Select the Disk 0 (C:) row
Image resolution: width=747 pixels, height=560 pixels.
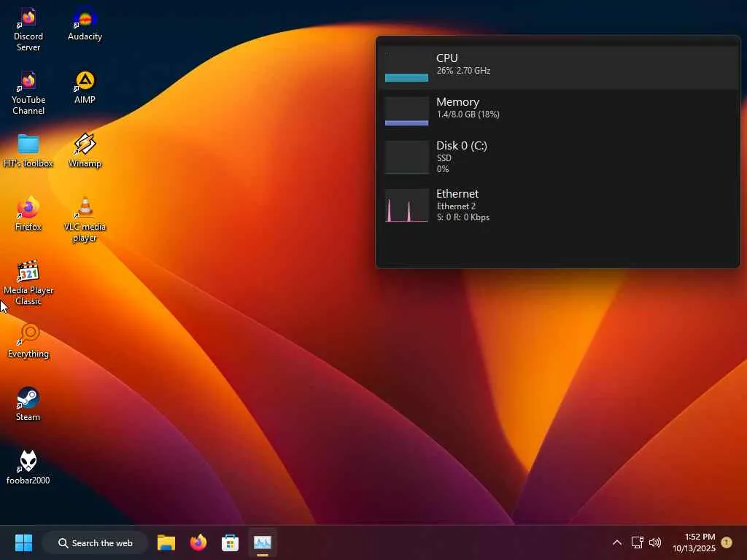pos(558,157)
